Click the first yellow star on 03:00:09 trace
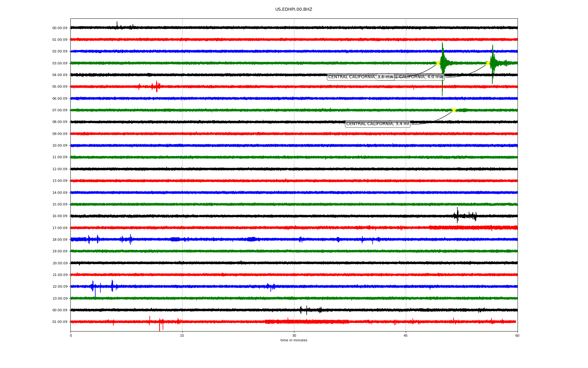588x368 pixels. [438, 63]
